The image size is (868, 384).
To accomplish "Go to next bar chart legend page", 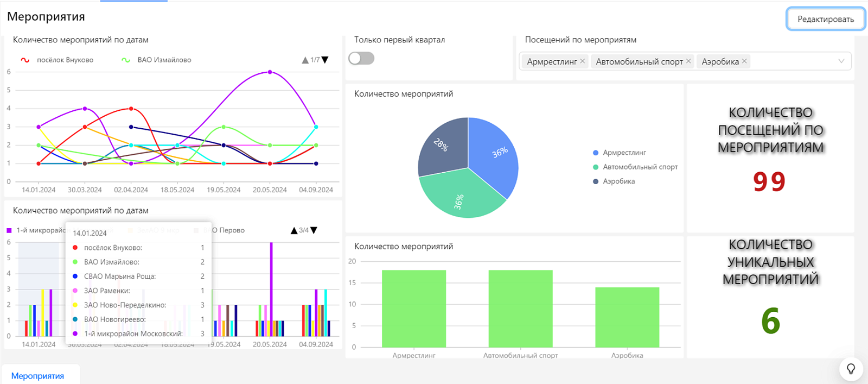I will [314, 230].
